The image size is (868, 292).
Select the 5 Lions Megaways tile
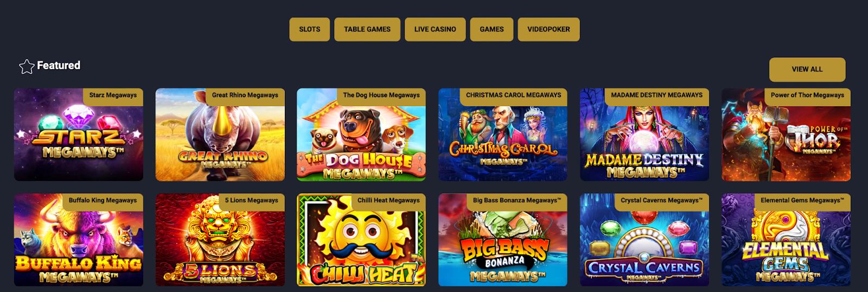coord(220,240)
